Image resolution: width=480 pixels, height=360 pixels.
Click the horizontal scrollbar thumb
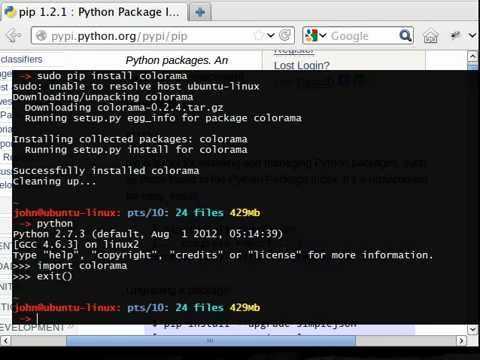pyautogui.click(x=211, y=341)
